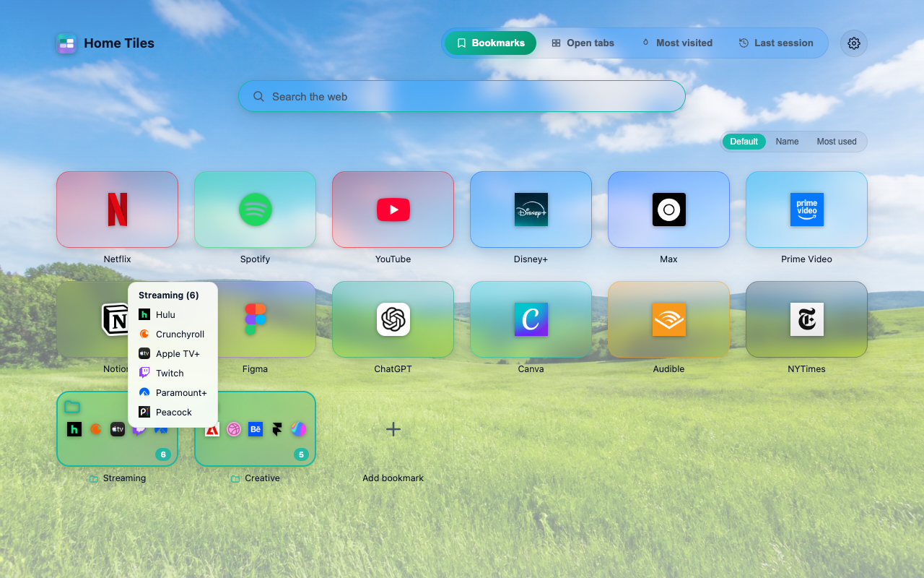Click the Audible logo tile
924x578 pixels.
tap(668, 319)
